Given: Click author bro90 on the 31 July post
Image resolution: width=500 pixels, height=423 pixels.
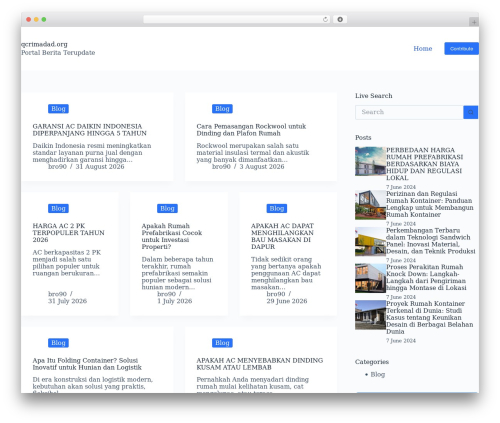Looking at the screenshot, I should pos(57,294).
